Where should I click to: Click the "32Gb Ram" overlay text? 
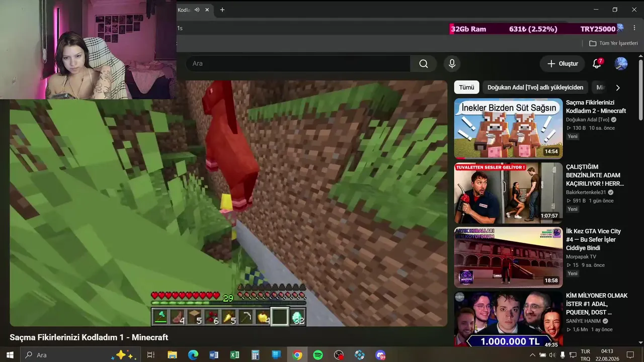point(468,29)
